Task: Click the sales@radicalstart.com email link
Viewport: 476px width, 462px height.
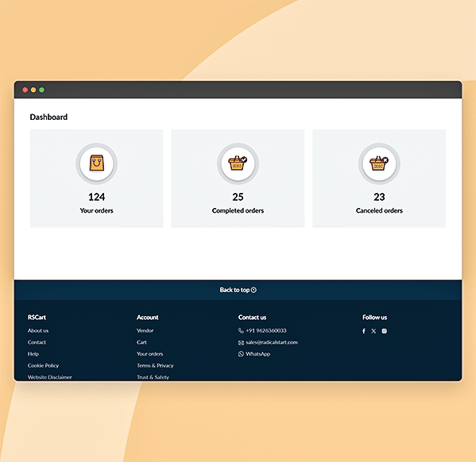Action: (272, 342)
